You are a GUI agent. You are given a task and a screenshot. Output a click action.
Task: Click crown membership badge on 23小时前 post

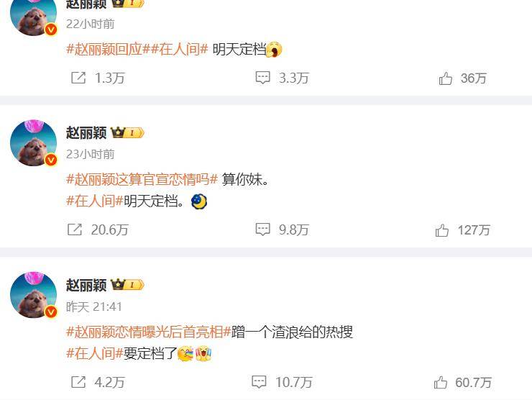tap(127, 132)
